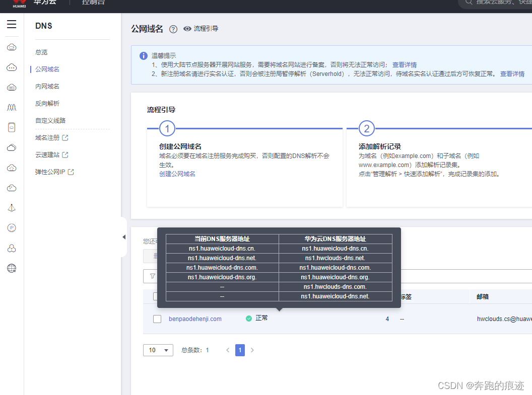Click 控制台 in top navigation bar
532x395 pixels.
coord(93,2)
